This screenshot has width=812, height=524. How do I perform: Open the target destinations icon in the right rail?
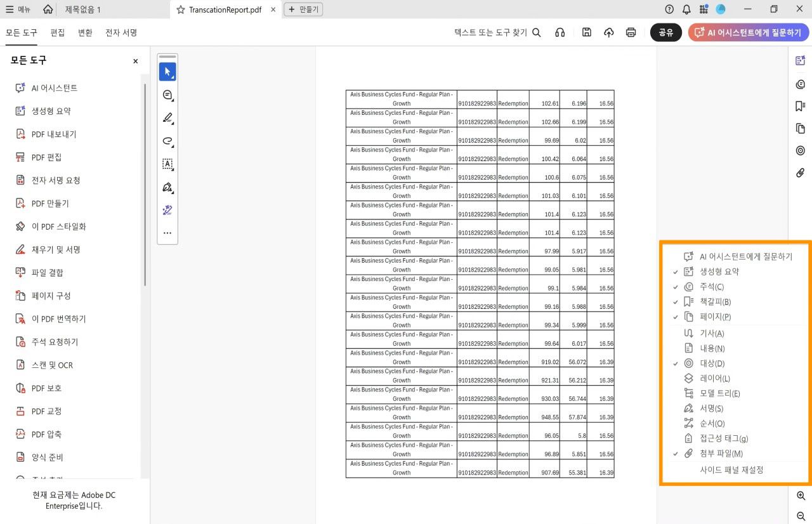pyautogui.click(x=800, y=150)
